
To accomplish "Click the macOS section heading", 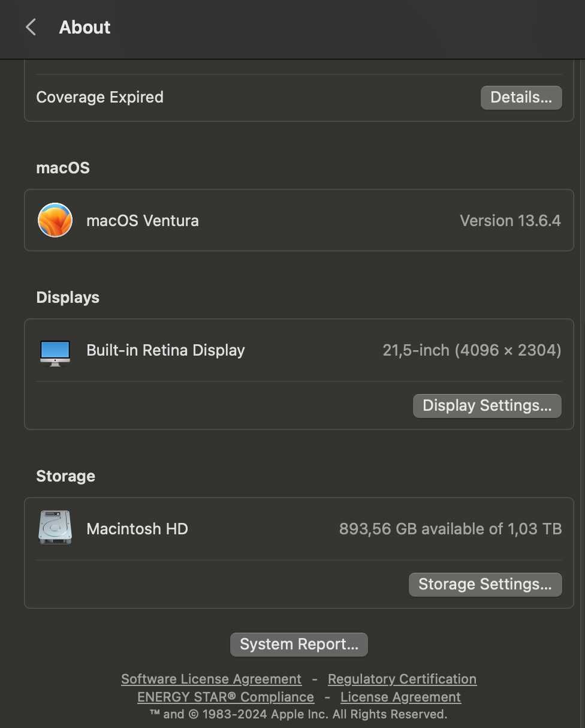I will [63, 167].
